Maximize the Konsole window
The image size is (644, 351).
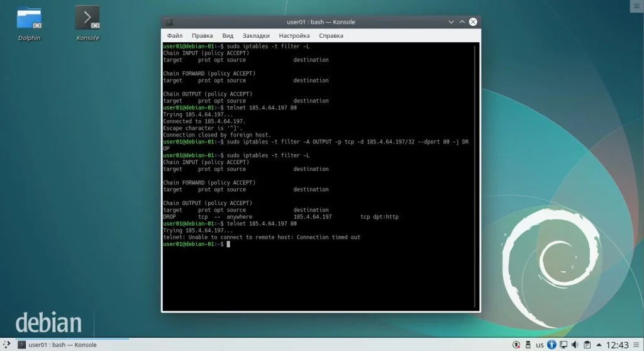point(462,22)
